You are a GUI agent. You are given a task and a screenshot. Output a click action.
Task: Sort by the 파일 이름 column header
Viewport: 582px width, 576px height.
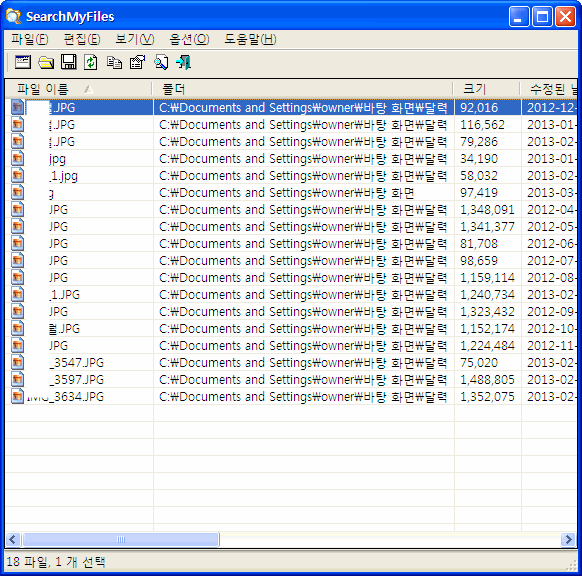coord(78,89)
